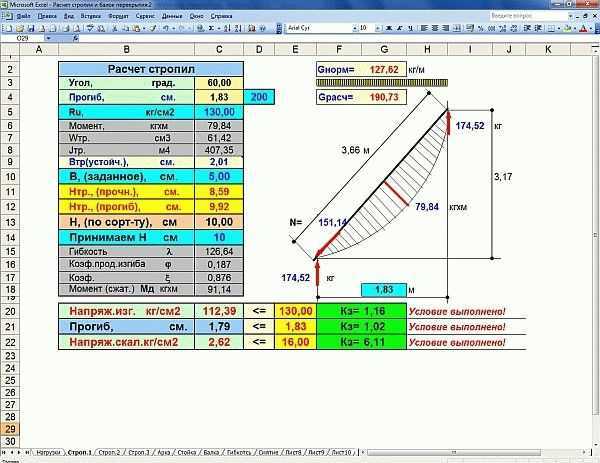600x463 pixels.
Task: Switch to the Строп.2 sheet tab
Action: coord(109,453)
